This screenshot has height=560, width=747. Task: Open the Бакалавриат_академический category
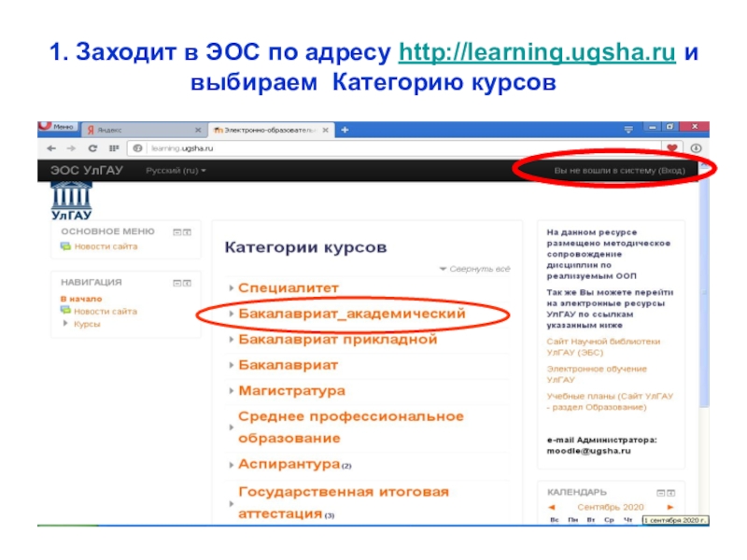352,314
